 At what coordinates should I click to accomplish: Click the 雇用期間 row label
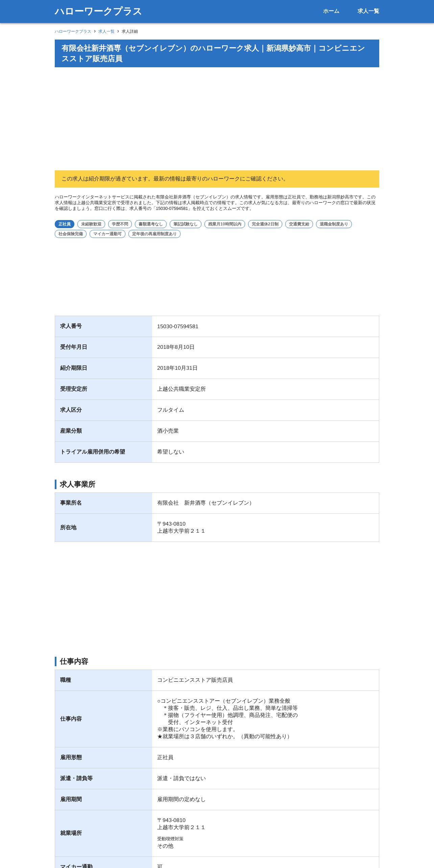point(71,799)
